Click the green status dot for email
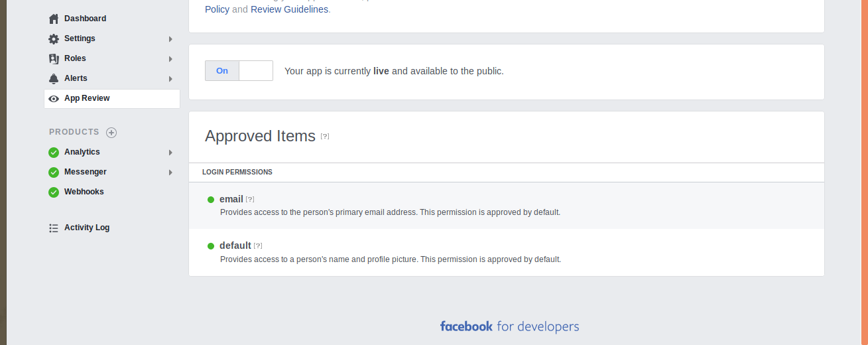The height and width of the screenshot is (345, 868). click(211, 199)
